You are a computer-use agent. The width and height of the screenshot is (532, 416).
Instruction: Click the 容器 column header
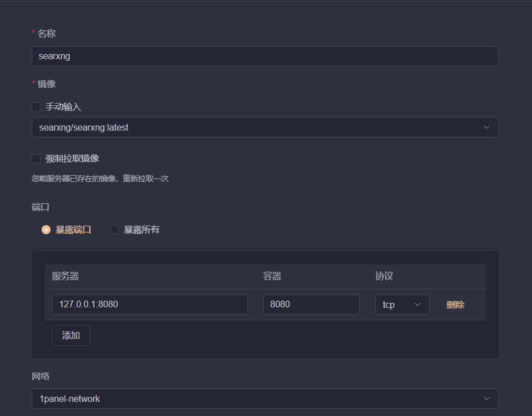[272, 276]
